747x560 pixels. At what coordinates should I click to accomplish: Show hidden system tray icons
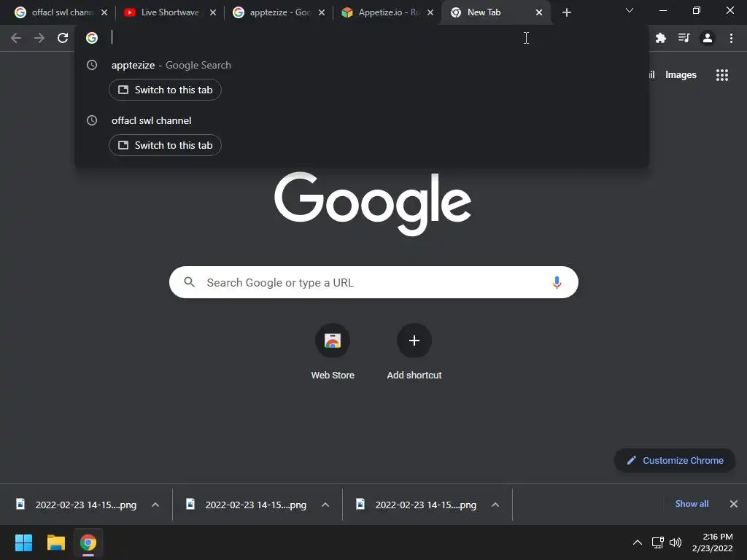click(638, 542)
